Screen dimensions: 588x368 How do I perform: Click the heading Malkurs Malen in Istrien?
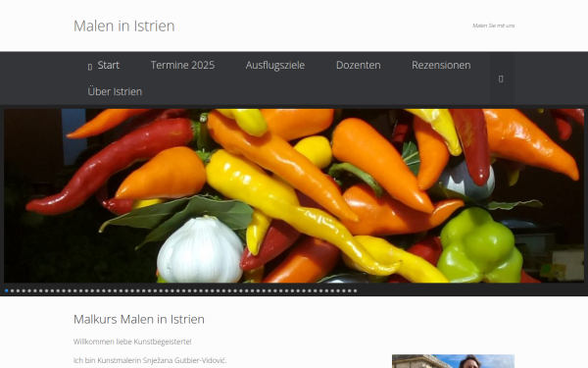pyautogui.click(x=139, y=319)
